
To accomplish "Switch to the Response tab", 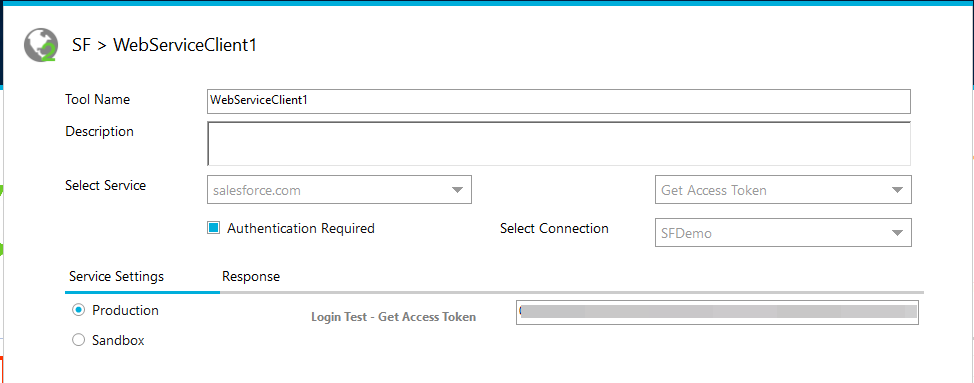I will (x=251, y=276).
